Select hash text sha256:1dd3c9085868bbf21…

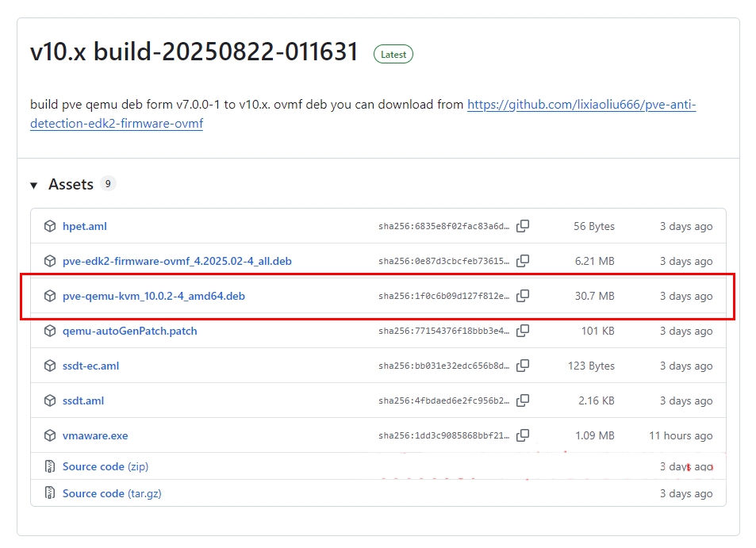coord(443,435)
